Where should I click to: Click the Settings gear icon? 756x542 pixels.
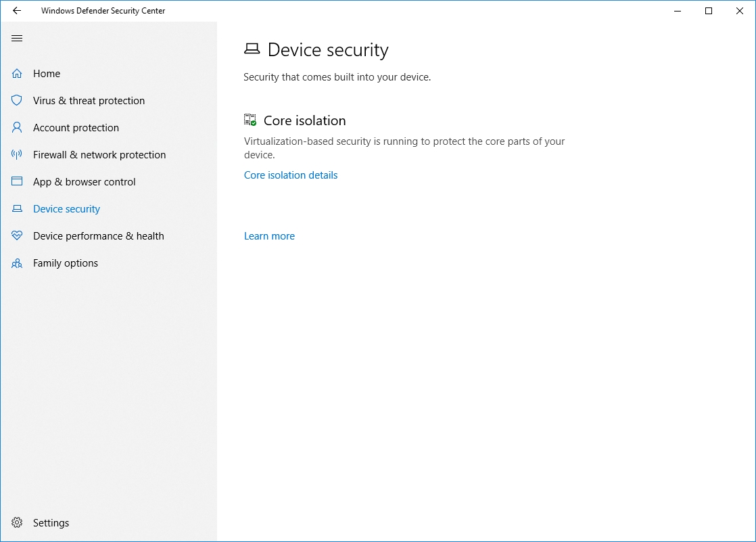pyautogui.click(x=17, y=523)
